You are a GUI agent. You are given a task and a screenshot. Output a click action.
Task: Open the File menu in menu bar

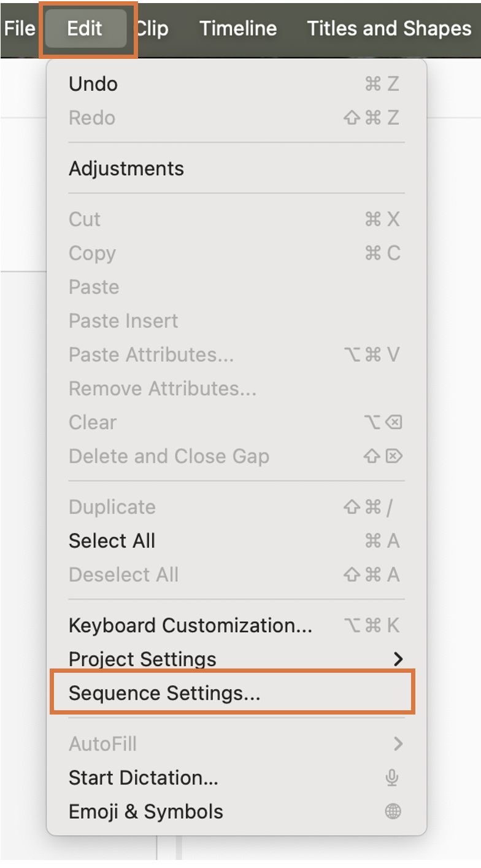point(20,29)
